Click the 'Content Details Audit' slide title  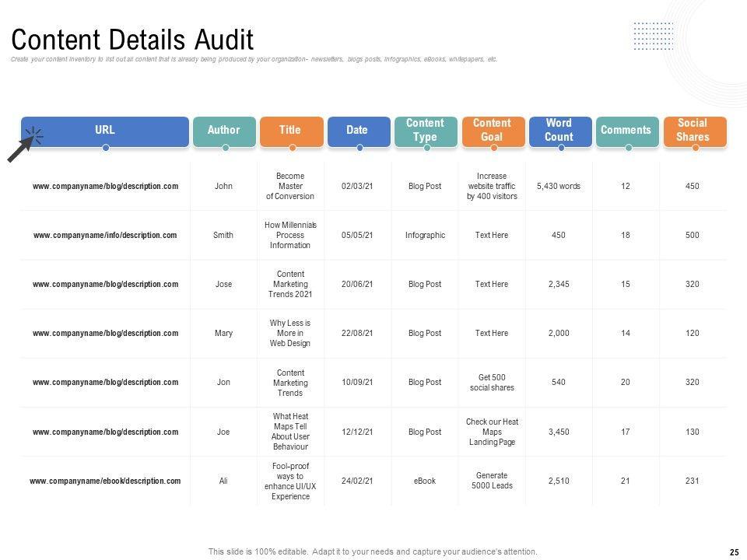[132, 40]
